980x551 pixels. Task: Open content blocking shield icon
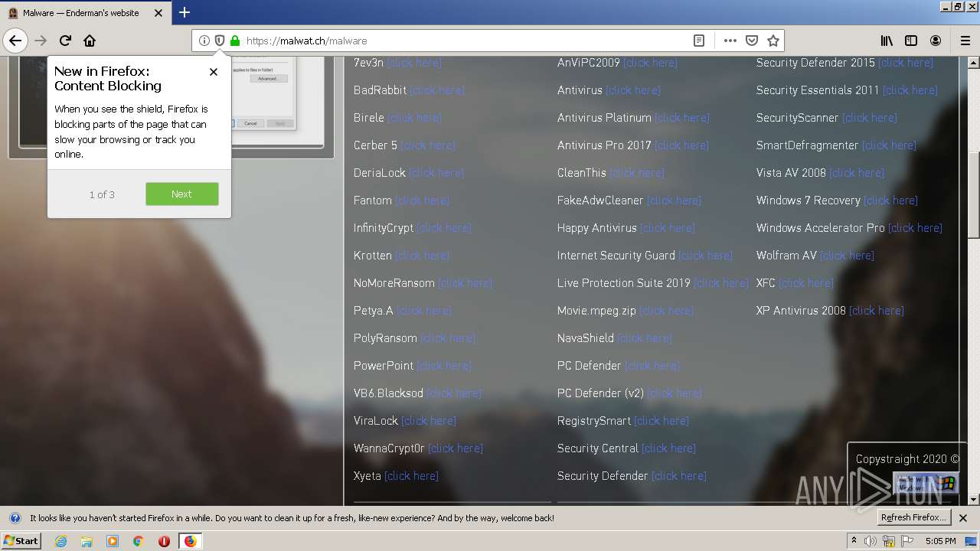(220, 41)
